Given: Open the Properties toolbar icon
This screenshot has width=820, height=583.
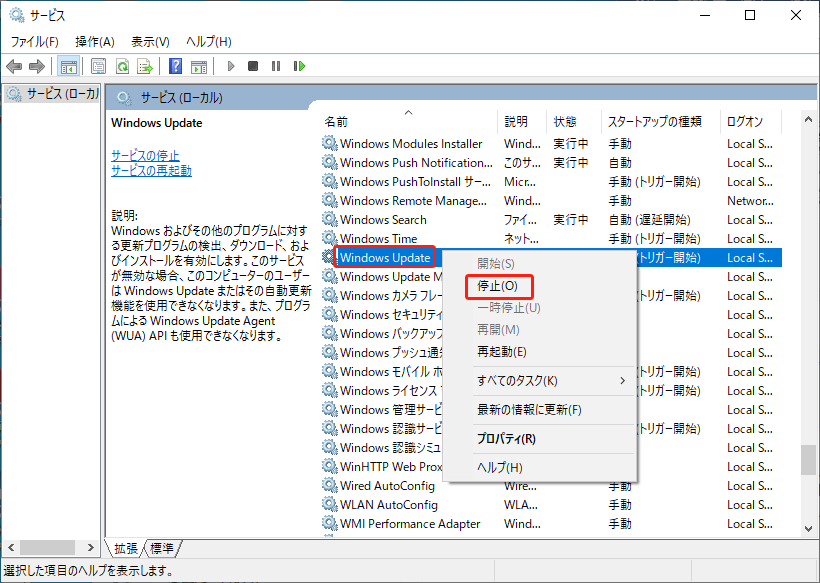Looking at the screenshot, I should tap(98, 66).
